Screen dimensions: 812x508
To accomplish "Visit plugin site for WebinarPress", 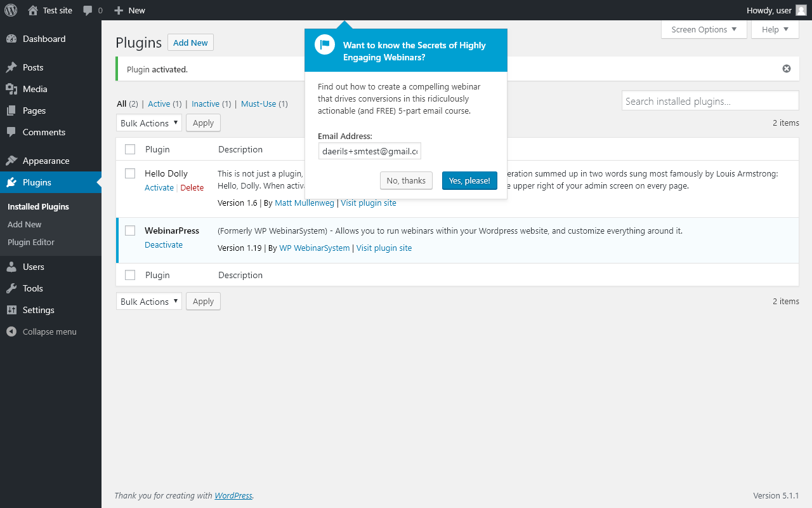I will [x=384, y=248].
